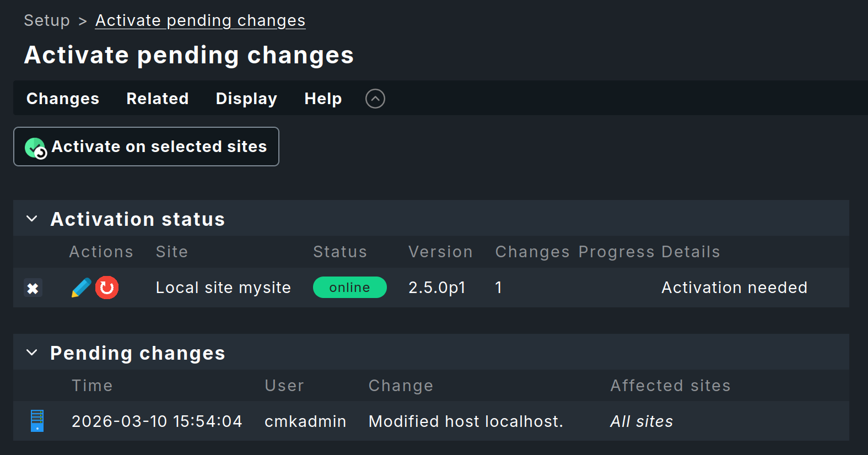Click the green activate icon on button
The image size is (868, 455).
click(x=36, y=148)
